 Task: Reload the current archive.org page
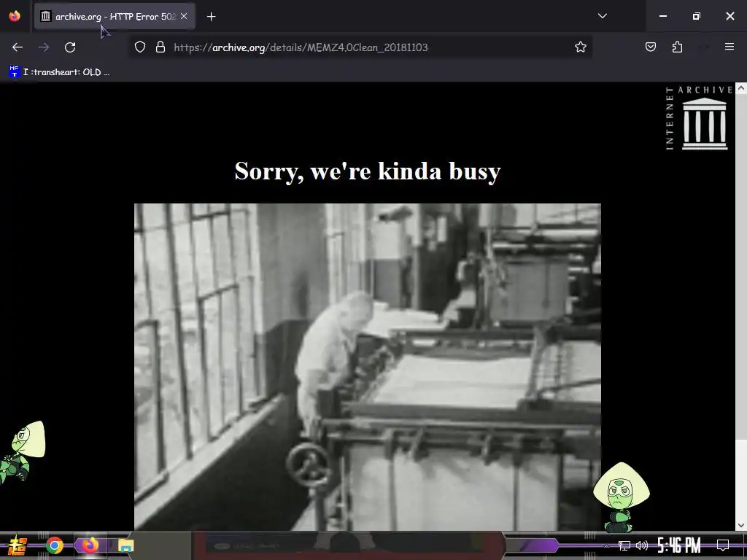coord(70,47)
